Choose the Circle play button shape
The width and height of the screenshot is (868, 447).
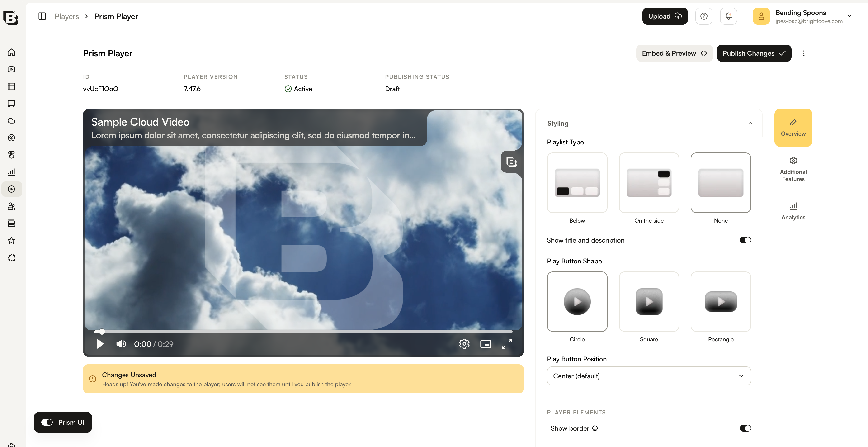point(577,302)
